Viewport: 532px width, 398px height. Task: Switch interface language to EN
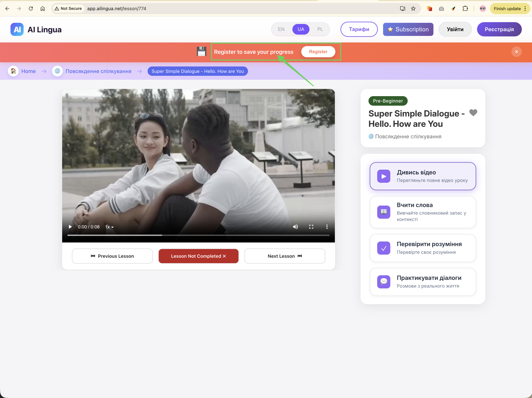[281, 29]
